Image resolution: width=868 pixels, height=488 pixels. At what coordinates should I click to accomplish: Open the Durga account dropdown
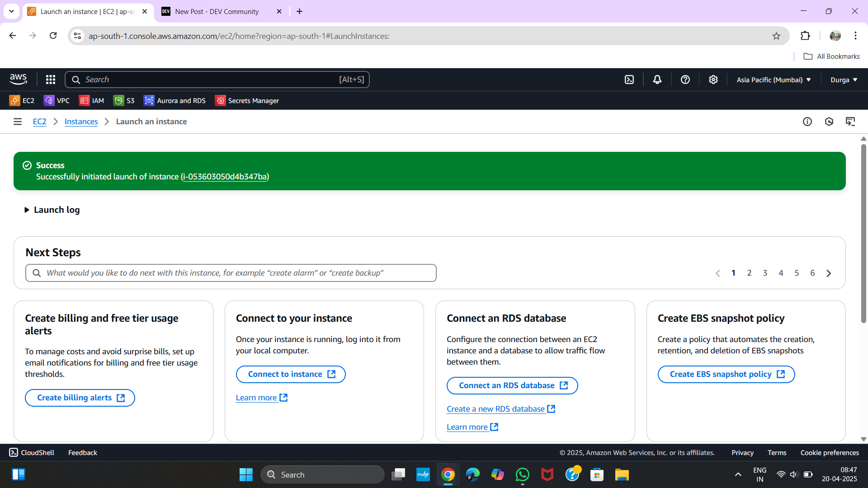pos(844,80)
